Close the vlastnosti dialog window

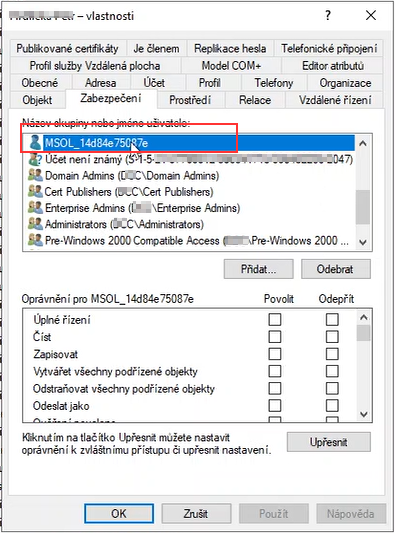coord(371,15)
